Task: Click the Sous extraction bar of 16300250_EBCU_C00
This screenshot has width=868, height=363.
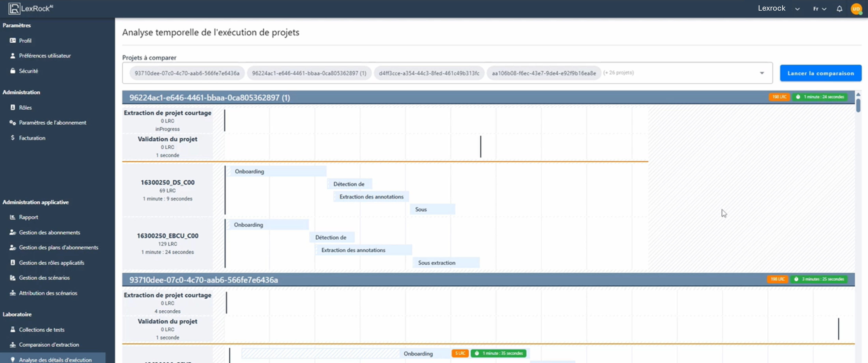Action: coord(446,263)
